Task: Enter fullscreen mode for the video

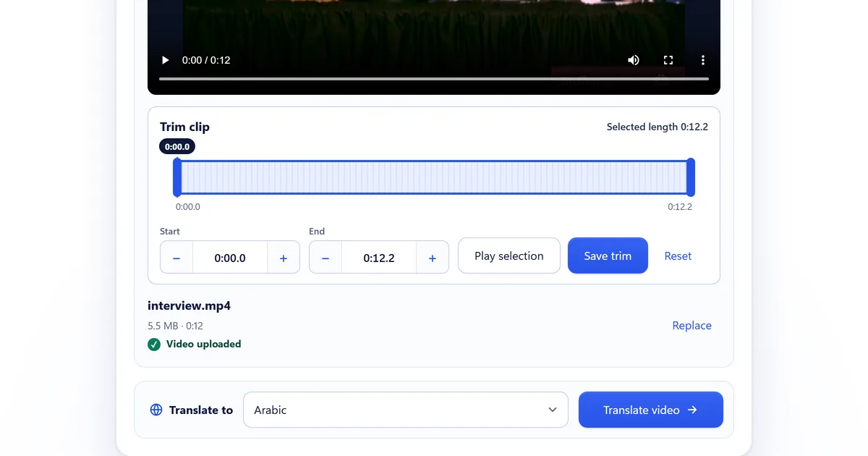Action: pos(668,60)
